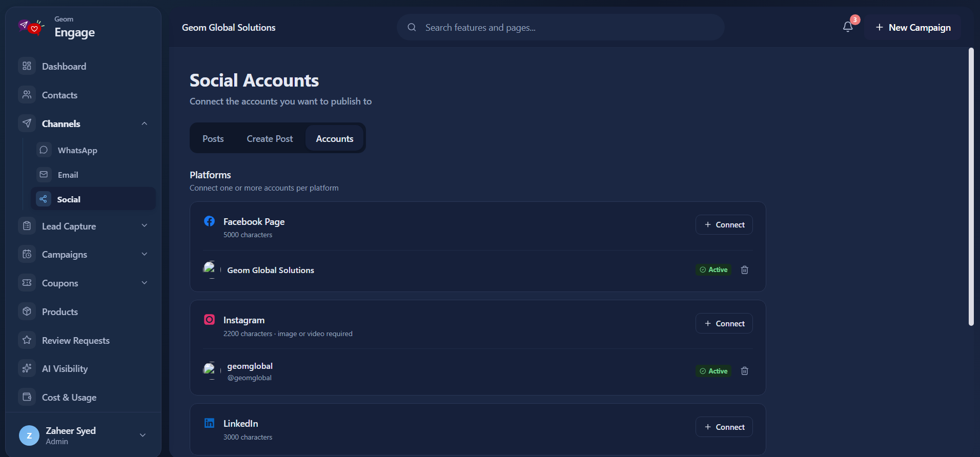This screenshot has height=457, width=980.
Task: Click the Contacts people icon
Action: pos(27,95)
